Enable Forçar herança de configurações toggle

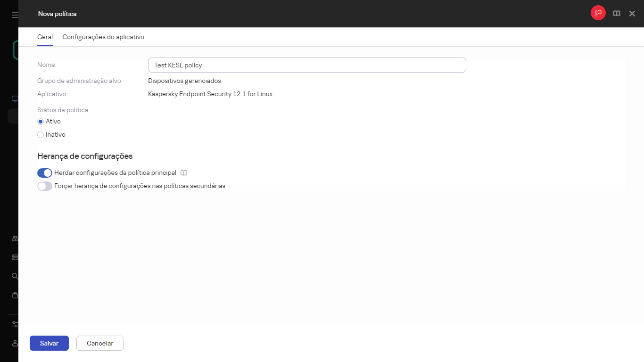point(45,186)
